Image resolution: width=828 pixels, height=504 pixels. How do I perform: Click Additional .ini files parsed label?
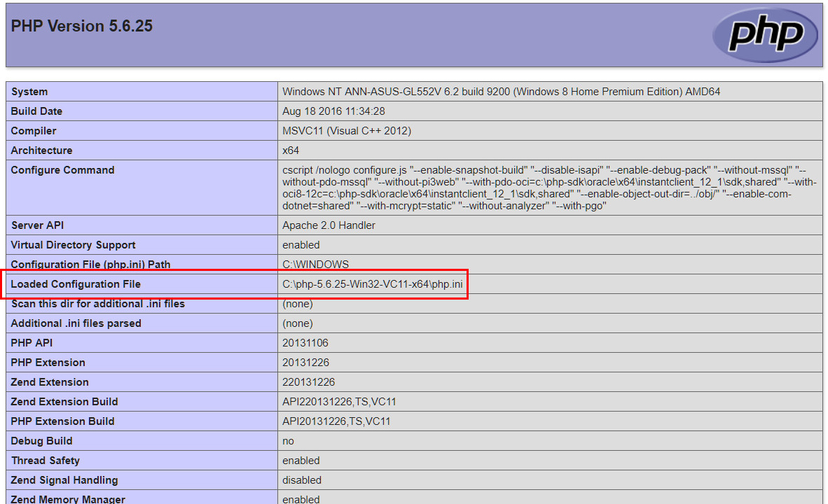(76, 323)
